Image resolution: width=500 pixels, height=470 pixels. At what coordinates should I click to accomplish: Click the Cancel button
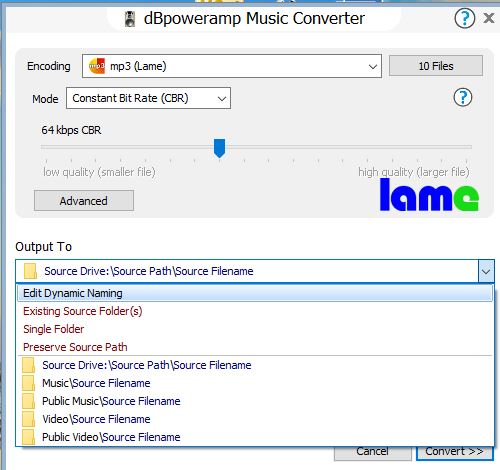[372, 453]
